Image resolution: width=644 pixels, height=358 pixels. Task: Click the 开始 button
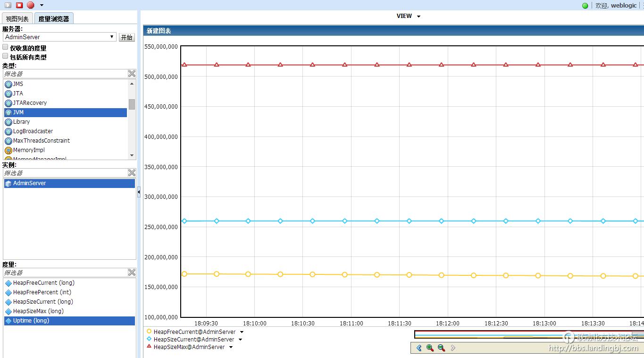coord(127,37)
